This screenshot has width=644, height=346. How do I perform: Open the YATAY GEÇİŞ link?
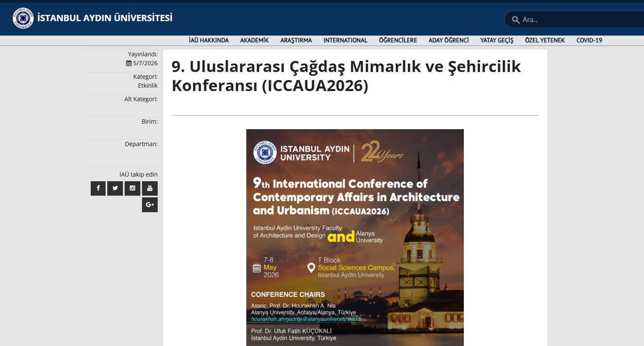pyautogui.click(x=496, y=40)
